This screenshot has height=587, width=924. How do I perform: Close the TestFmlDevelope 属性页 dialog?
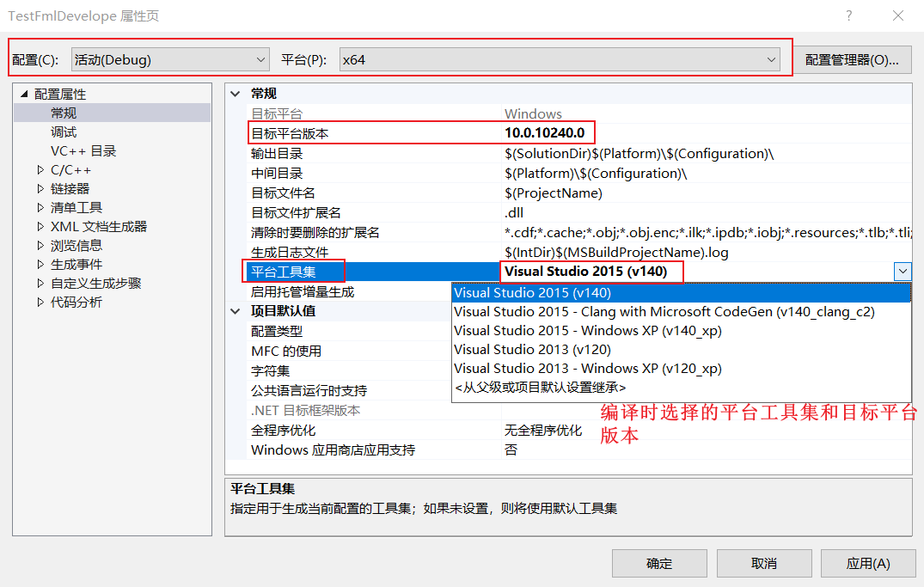pos(898,15)
